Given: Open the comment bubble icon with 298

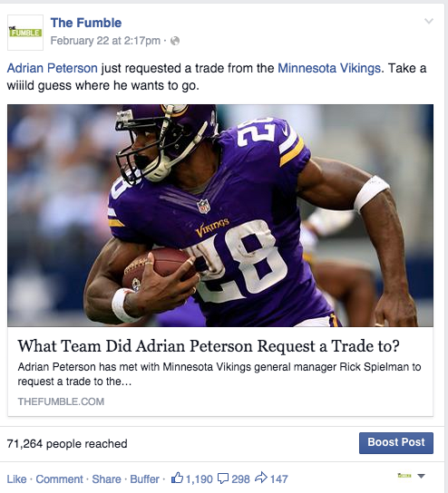Looking at the screenshot, I should pos(223,478).
